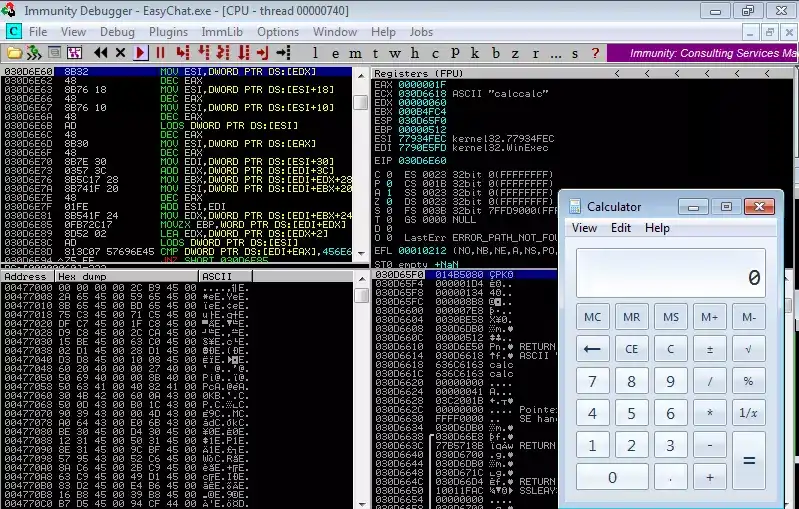
Task: Run the program with play icon
Action: click(140, 52)
